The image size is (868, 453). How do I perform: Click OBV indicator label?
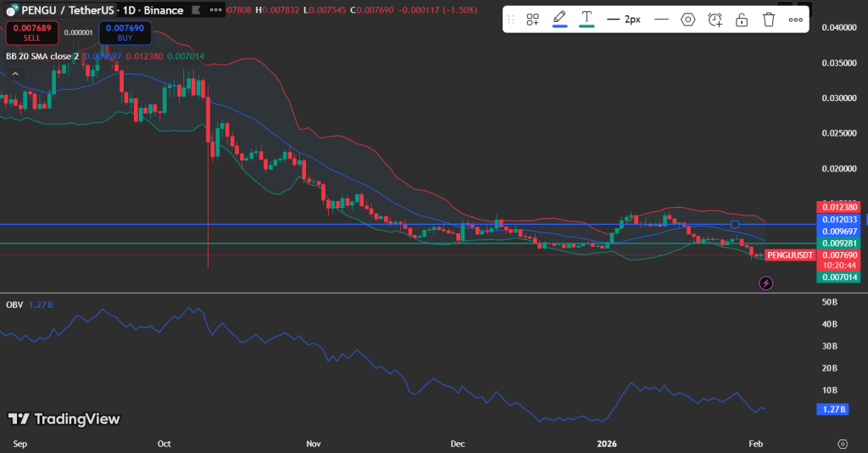(14, 305)
